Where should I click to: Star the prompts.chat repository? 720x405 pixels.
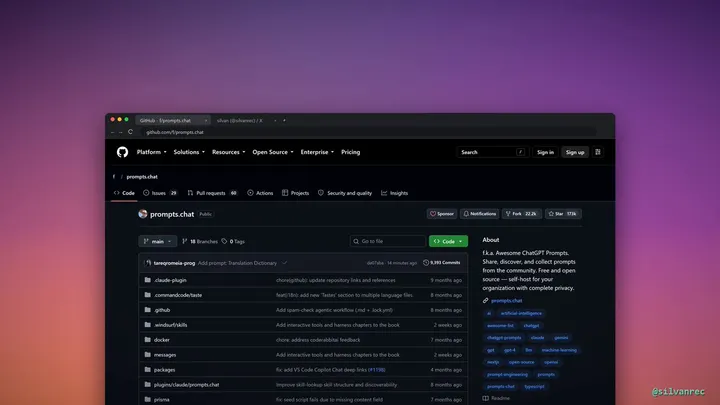pos(563,214)
